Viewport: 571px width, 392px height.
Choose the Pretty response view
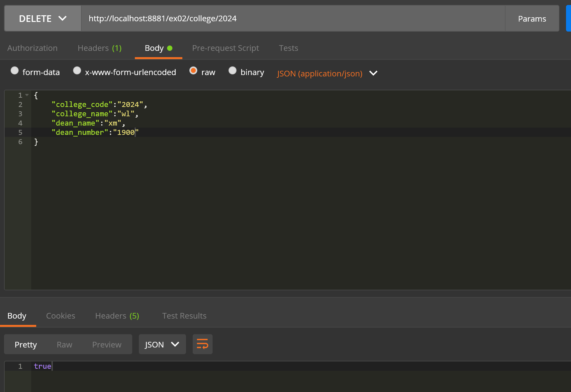26,344
